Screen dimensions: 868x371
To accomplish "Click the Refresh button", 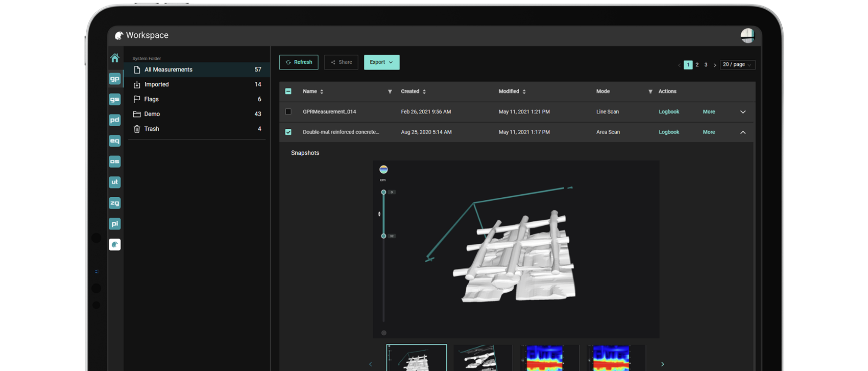I will click(299, 62).
